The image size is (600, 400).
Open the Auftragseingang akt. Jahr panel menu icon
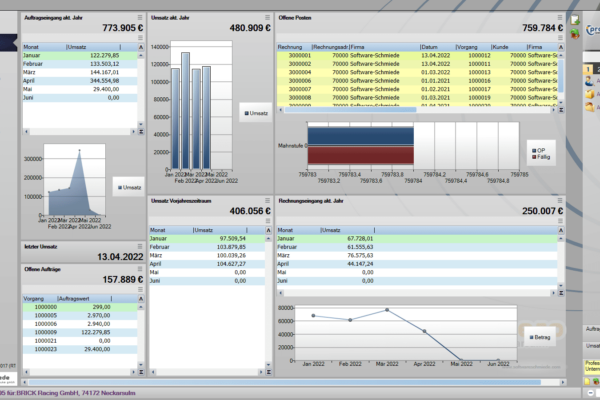(140, 18)
